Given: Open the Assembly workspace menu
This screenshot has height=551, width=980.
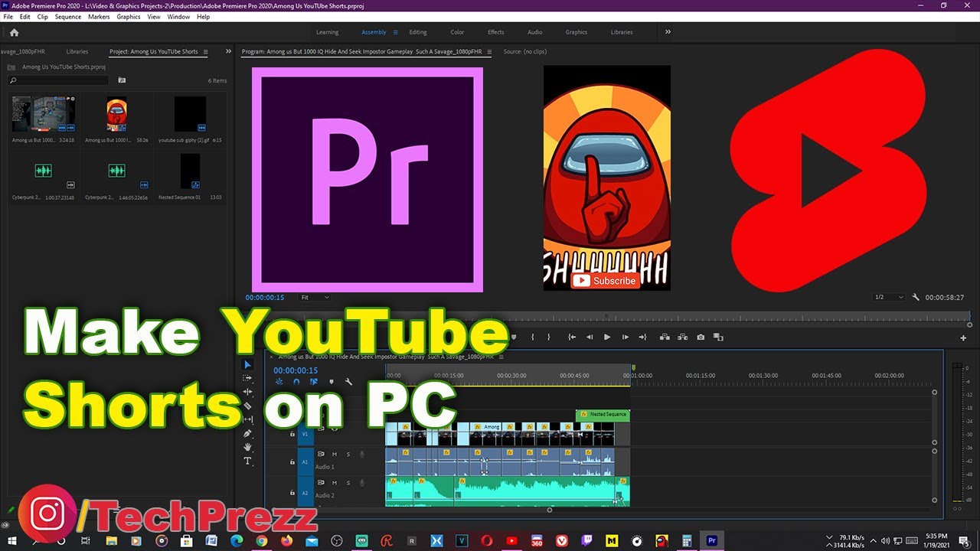Looking at the screenshot, I should tap(395, 32).
